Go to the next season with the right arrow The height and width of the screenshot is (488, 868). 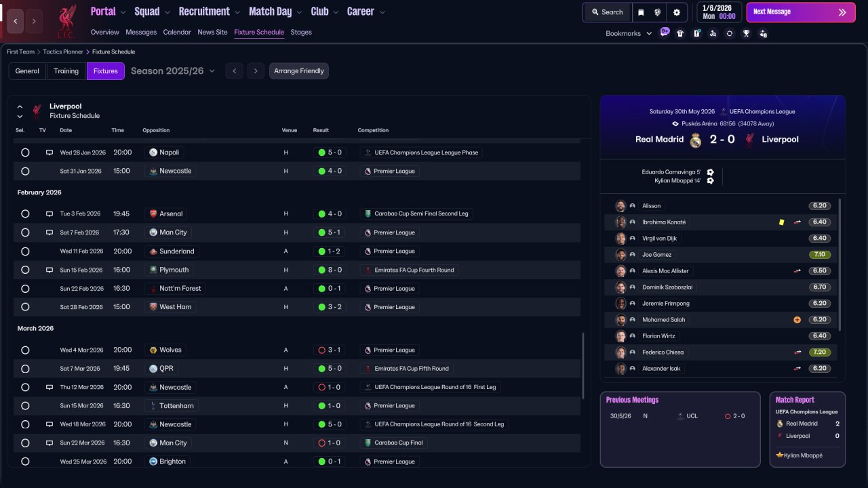point(256,71)
